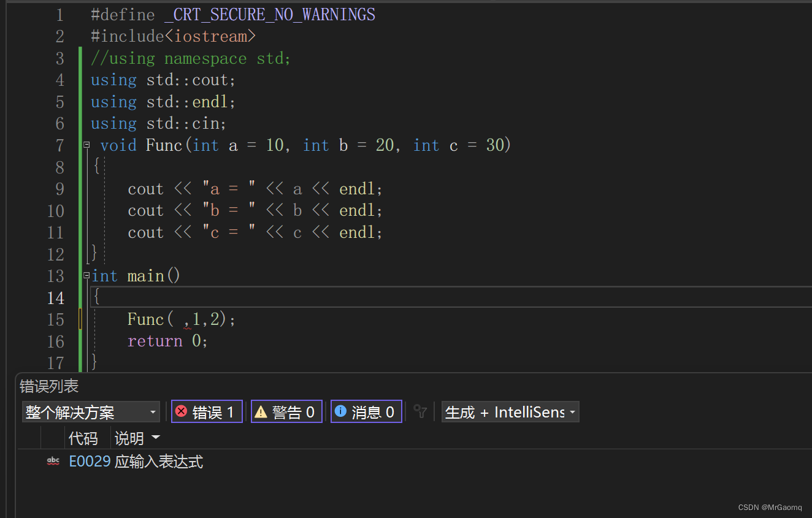
Task: Click the string "c = " on line 11
Action: [229, 232]
